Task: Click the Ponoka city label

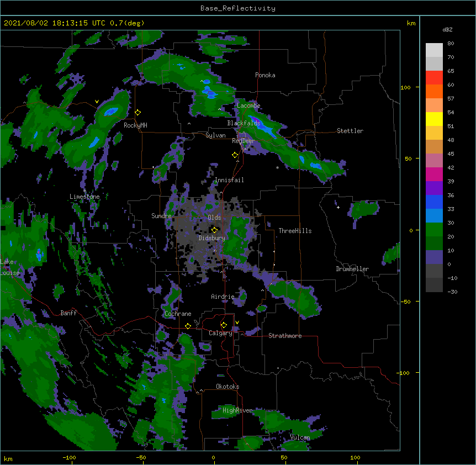Action: point(265,75)
